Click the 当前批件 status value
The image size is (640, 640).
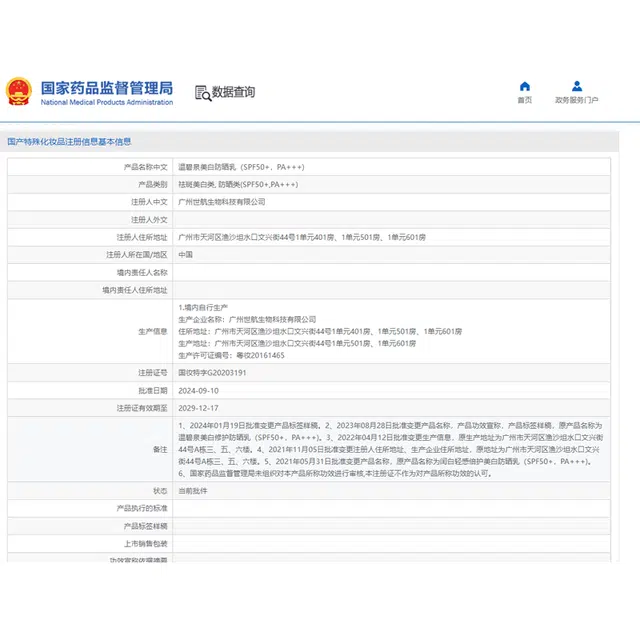(x=193, y=491)
